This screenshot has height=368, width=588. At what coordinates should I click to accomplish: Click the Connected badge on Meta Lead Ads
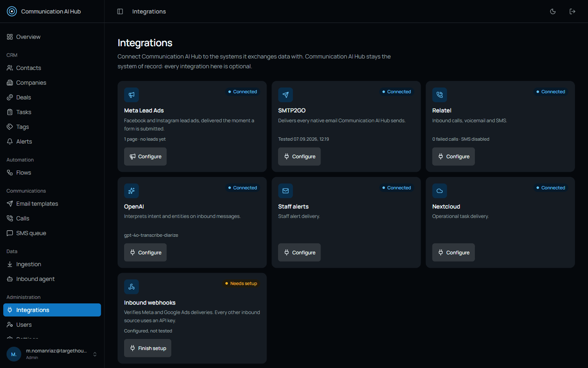243,92
